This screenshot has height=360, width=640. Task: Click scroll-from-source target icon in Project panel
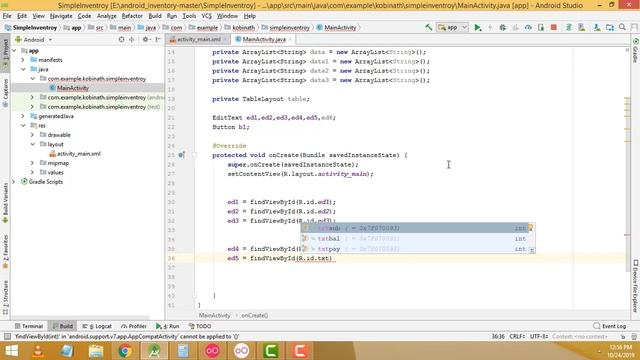pyautogui.click(x=121, y=40)
